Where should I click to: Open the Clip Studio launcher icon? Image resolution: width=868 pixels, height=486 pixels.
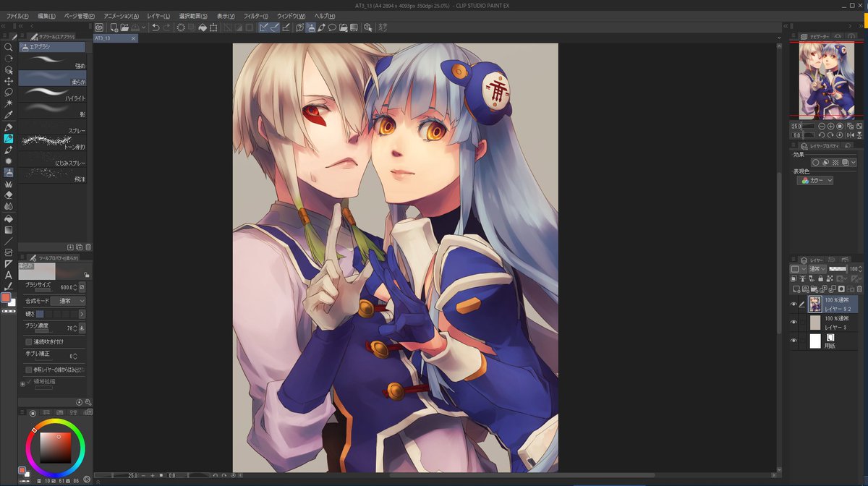(x=99, y=27)
